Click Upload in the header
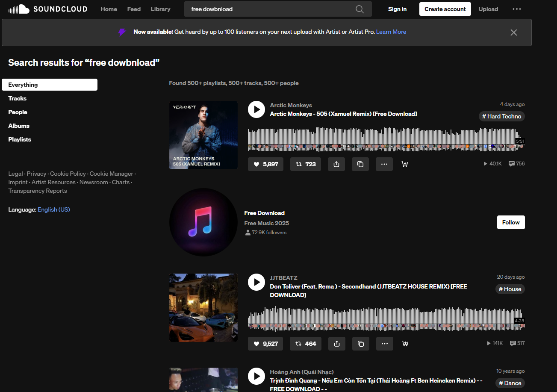The width and height of the screenshot is (557, 392). pyautogui.click(x=488, y=9)
